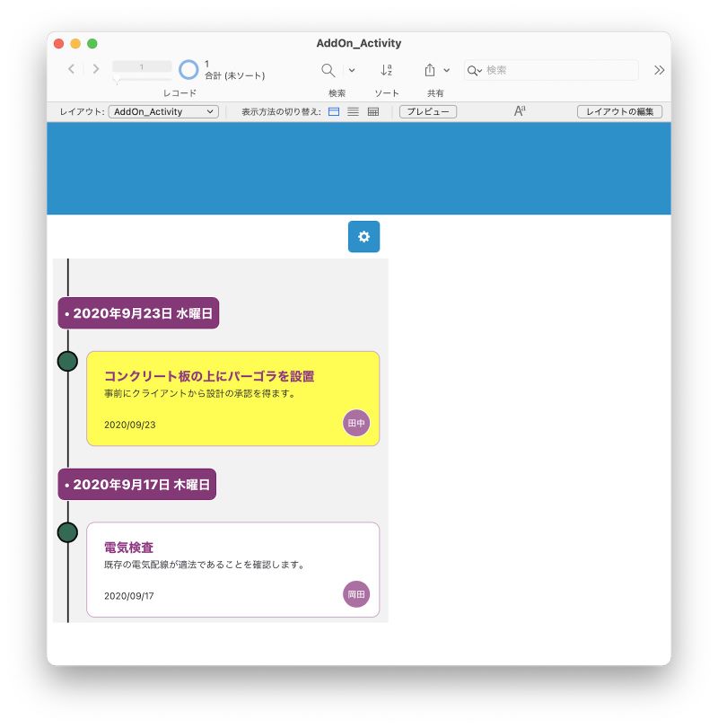The width and height of the screenshot is (718, 728).
Task: Open the quick search magnifier menu
Action: click(475, 71)
